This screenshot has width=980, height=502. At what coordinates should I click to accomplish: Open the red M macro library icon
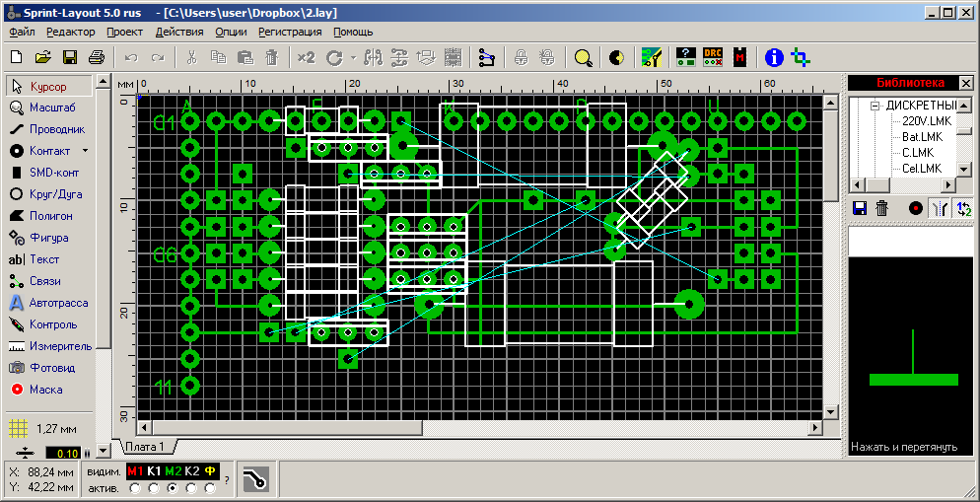pyautogui.click(x=740, y=57)
